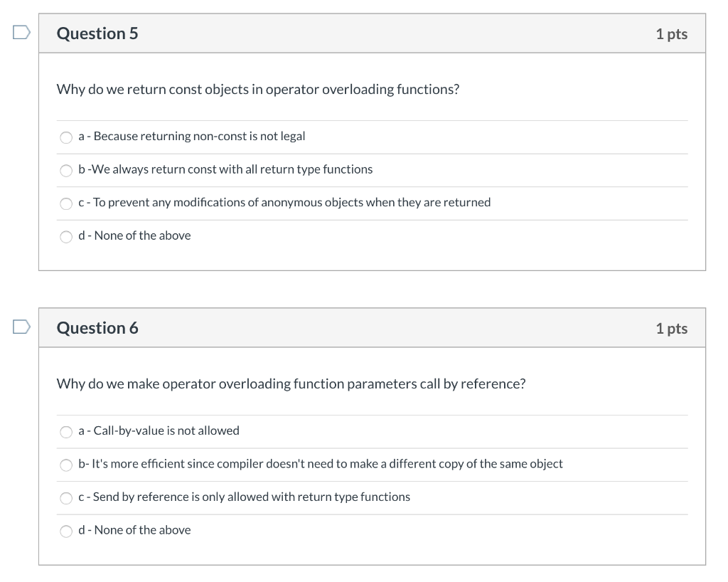The width and height of the screenshot is (728, 582).
Task: Click the Question 6 heading
Action: tap(97, 328)
